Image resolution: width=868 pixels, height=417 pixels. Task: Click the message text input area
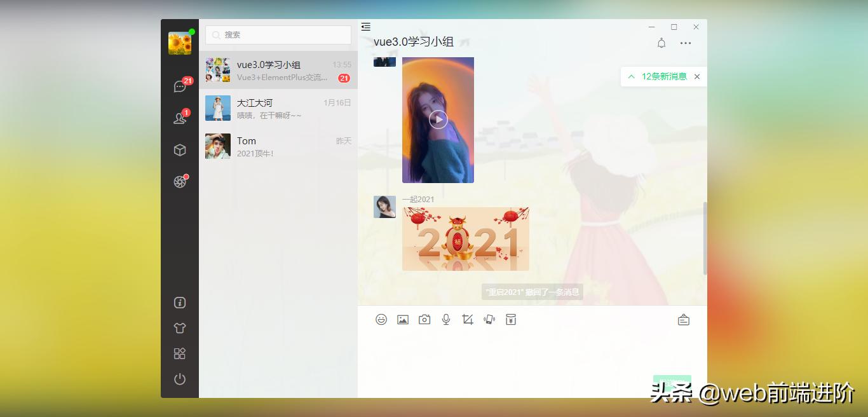tap(532, 353)
